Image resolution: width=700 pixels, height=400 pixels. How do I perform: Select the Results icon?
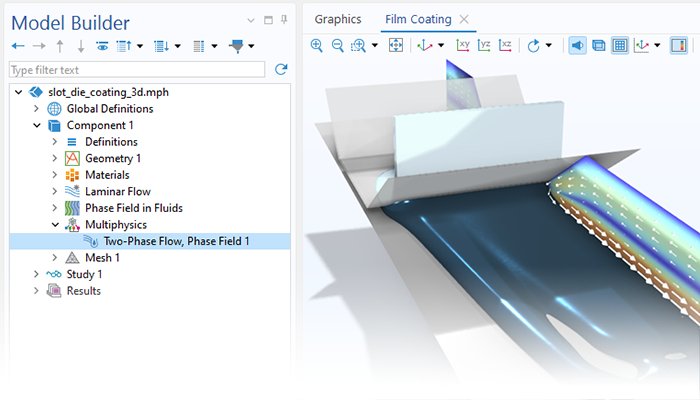(x=54, y=291)
